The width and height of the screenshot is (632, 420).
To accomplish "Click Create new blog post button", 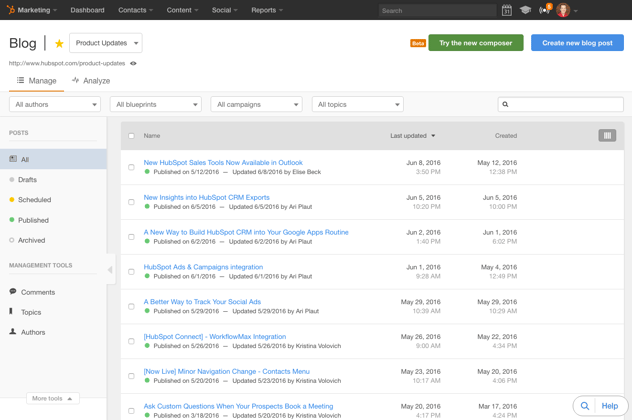I will pyautogui.click(x=577, y=43).
